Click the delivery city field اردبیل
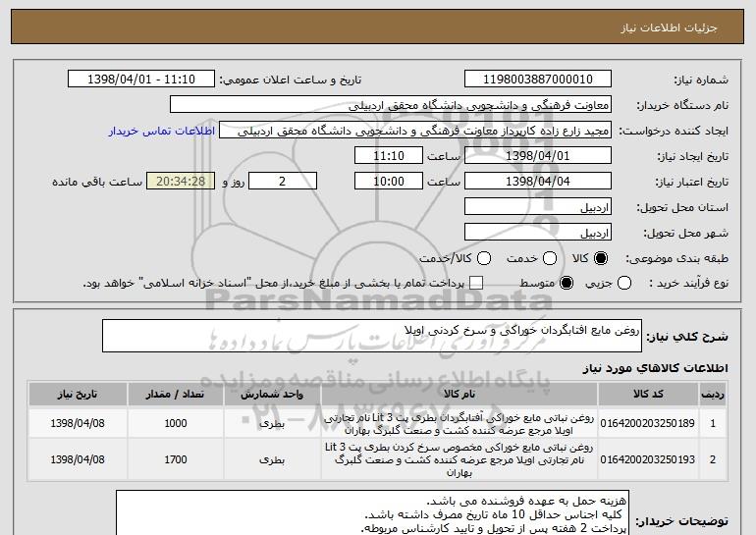This screenshot has width=756, height=535. [538, 233]
